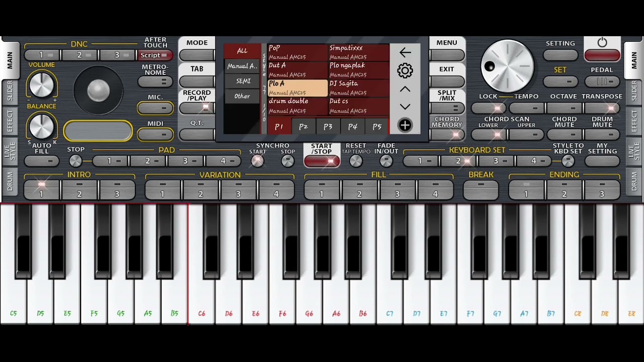Click the My Setting button

pos(602,161)
